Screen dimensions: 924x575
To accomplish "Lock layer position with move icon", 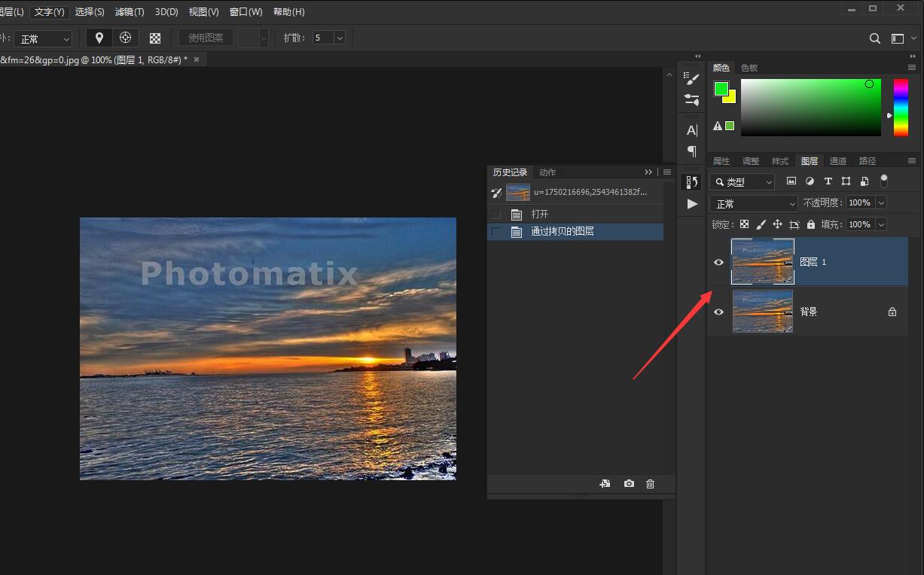I will [777, 224].
